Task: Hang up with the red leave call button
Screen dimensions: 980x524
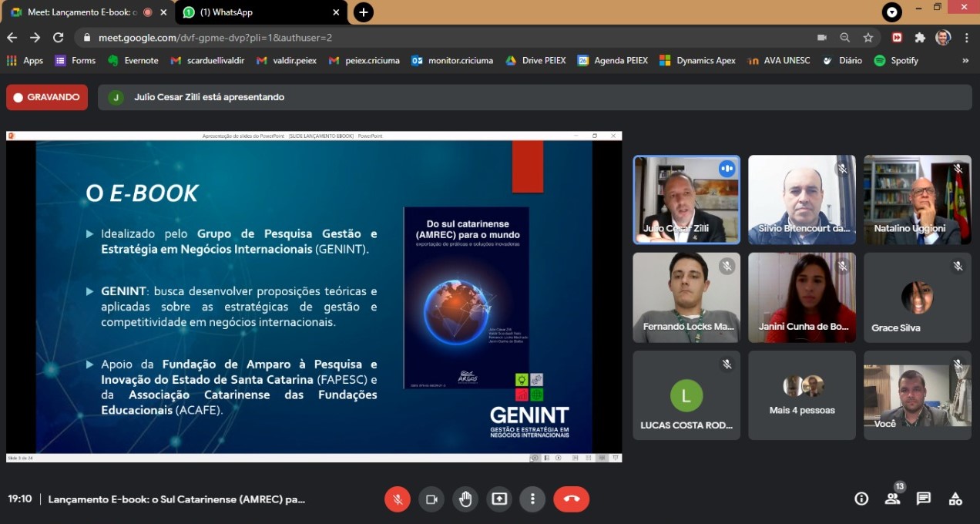Action: pos(571,499)
